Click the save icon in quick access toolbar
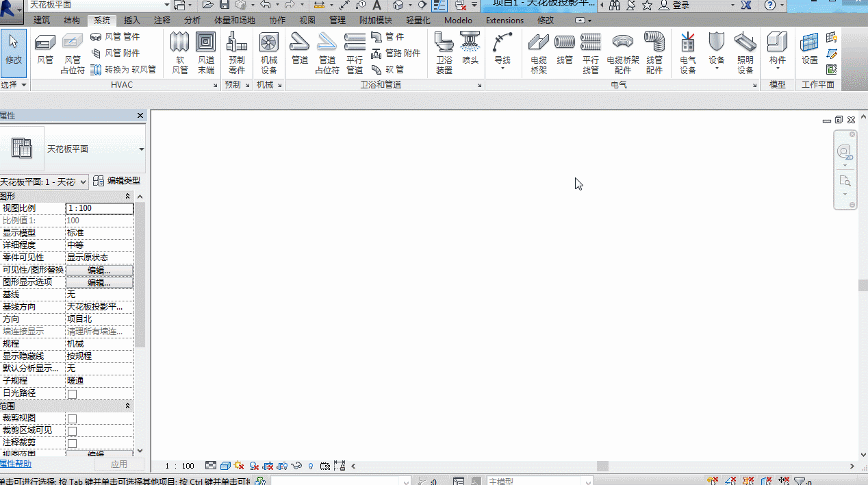Viewport: 868px width, 485px height. pos(225,5)
